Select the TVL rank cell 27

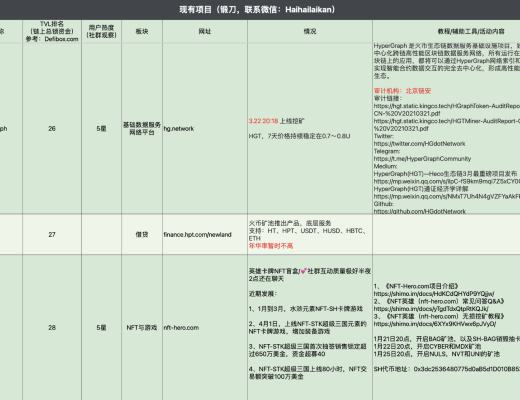[52, 235]
